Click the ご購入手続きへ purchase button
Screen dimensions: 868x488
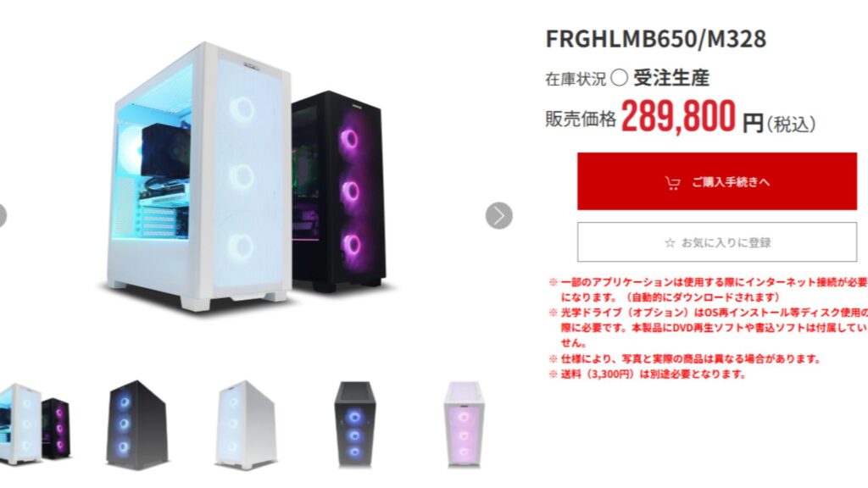[717, 181]
